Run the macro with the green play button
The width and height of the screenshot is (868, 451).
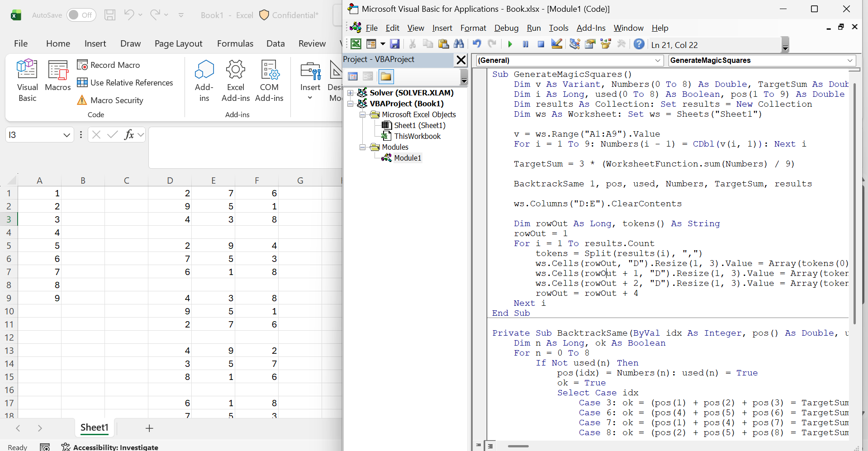click(510, 44)
